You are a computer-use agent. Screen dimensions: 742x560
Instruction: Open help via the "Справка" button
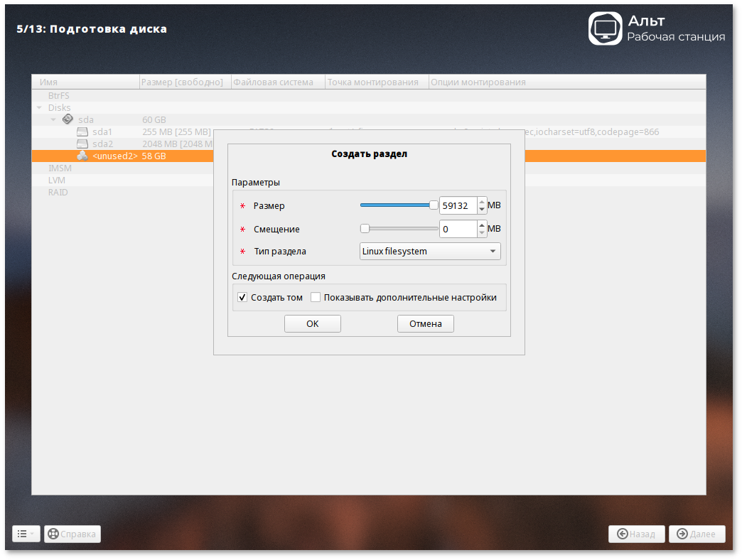[x=72, y=534]
